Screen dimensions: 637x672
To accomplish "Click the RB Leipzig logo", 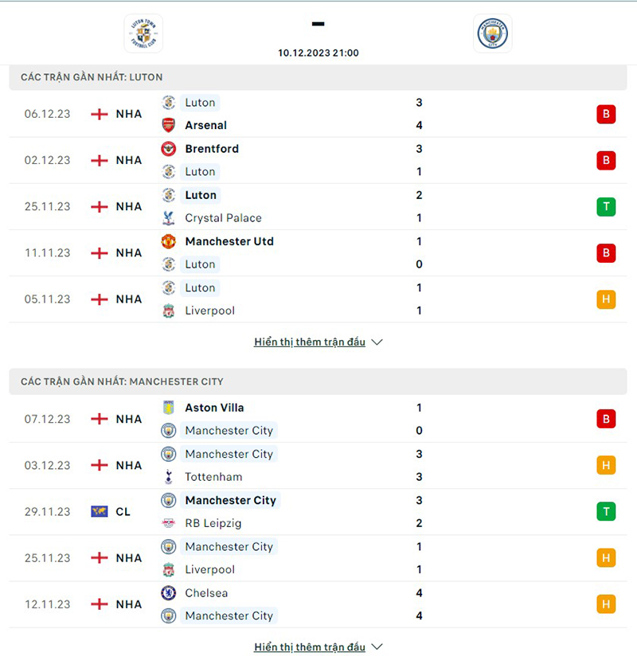I will pyautogui.click(x=168, y=523).
